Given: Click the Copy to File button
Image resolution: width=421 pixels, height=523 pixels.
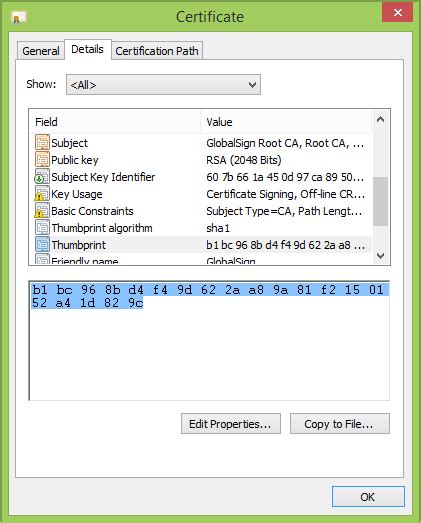Looking at the screenshot, I should pos(340,424).
